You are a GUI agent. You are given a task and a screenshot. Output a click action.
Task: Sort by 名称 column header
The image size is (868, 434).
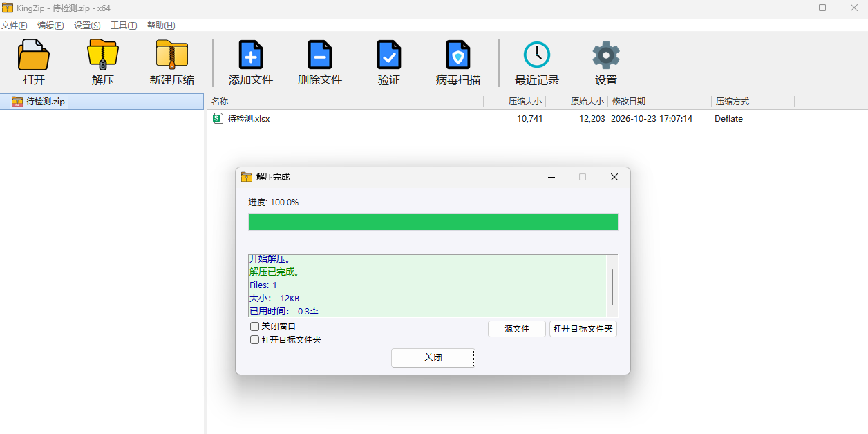coord(345,102)
